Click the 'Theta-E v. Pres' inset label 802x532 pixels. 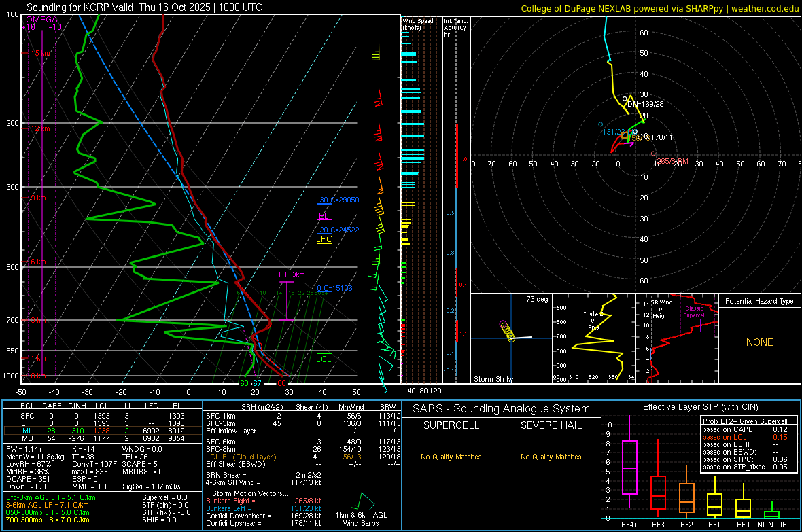593,320
